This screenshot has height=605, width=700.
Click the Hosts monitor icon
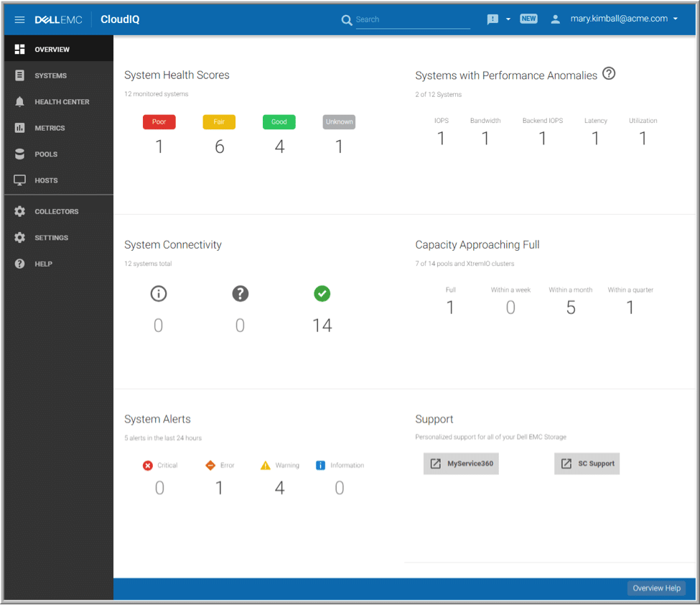click(19, 180)
